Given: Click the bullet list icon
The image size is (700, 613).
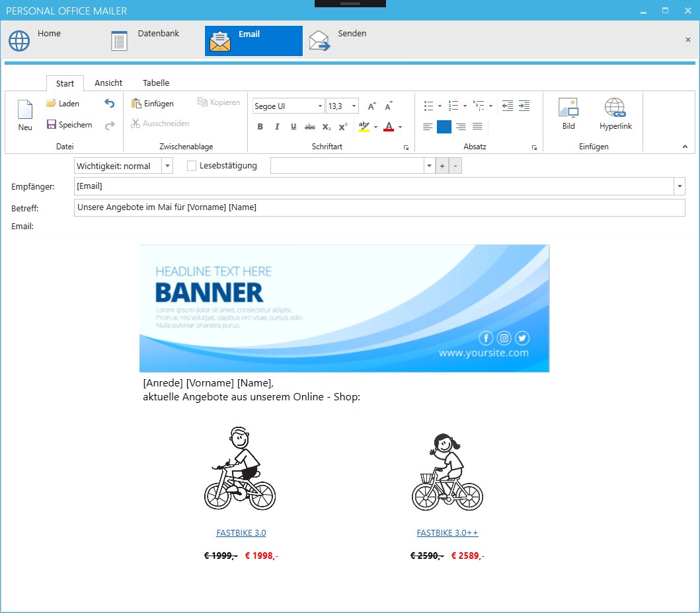Looking at the screenshot, I should [x=428, y=106].
